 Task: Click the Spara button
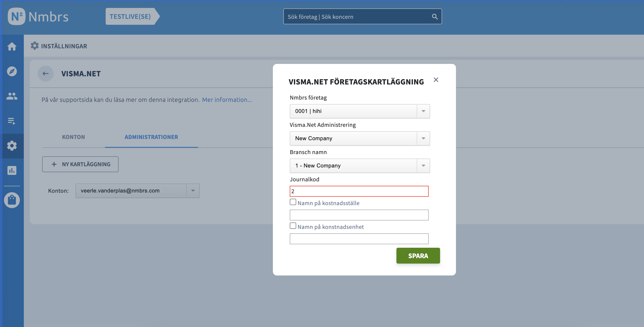(x=418, y=256)
